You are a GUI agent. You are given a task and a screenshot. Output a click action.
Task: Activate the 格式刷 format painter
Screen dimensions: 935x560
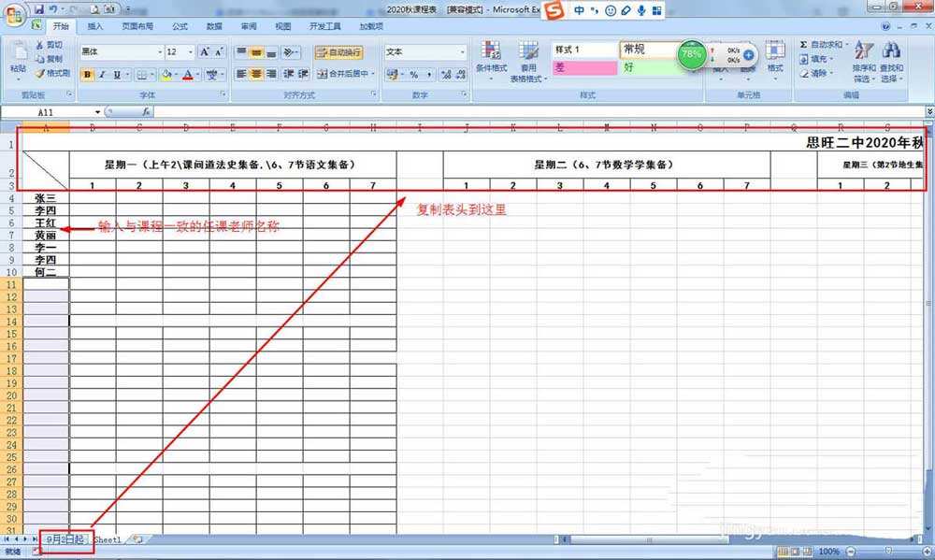tap(52, 73)
